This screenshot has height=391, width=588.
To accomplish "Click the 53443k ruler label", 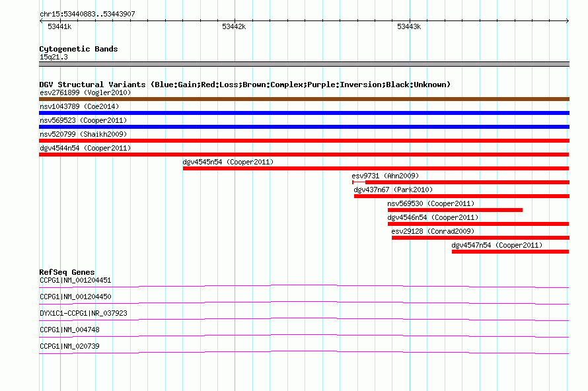I will 409,26.
